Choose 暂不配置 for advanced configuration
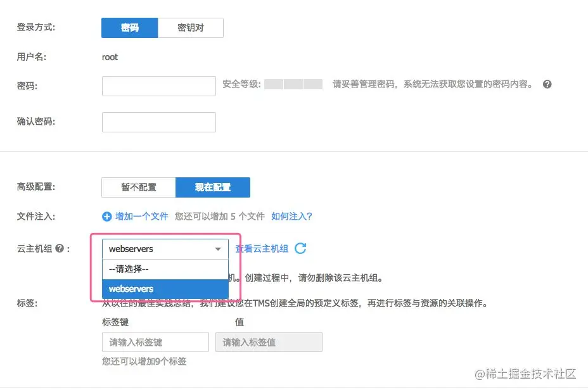 (x=139, y=187)
